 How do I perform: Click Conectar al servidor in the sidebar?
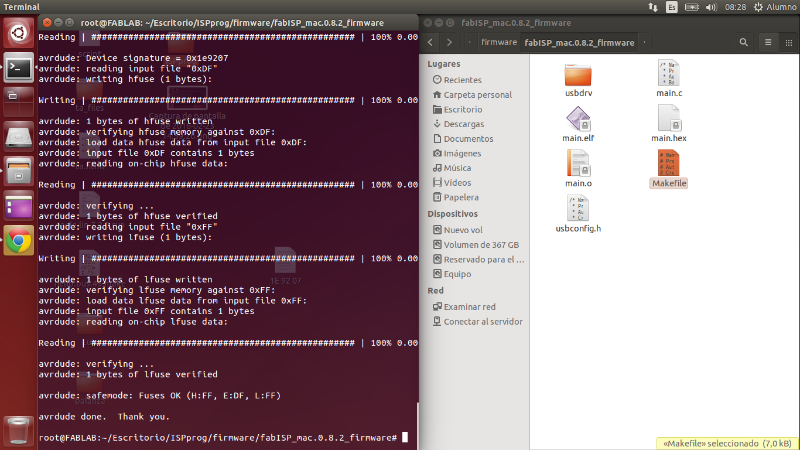coord(476,321)
